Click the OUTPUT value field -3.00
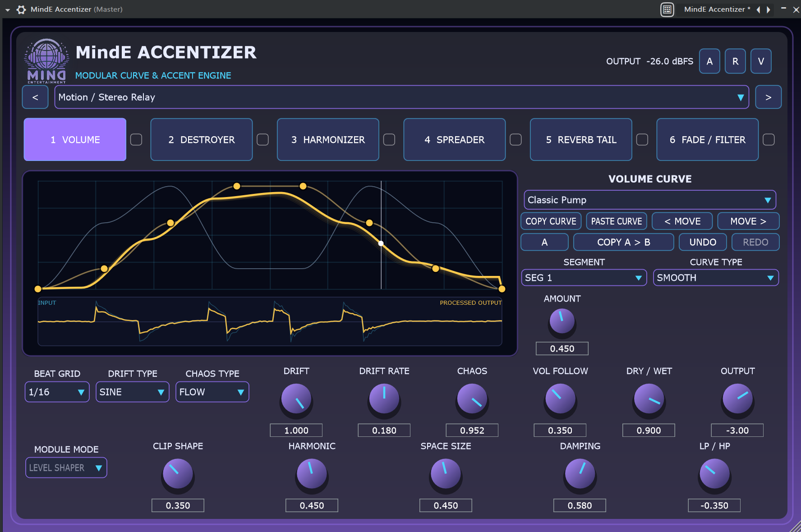 [x=737, y=431]
